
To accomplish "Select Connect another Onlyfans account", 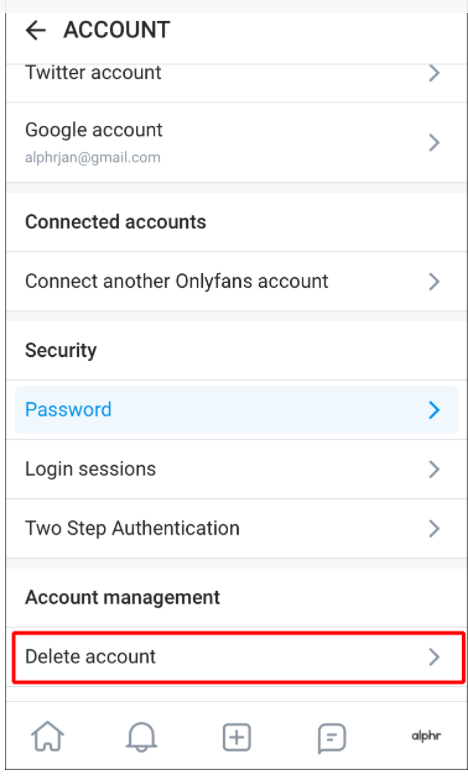I will (236, 281).
